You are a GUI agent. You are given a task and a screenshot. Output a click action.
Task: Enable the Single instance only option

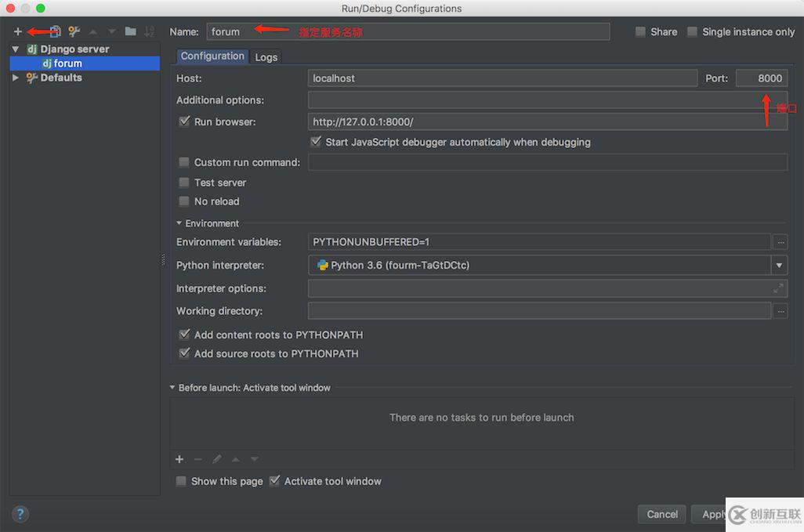692,32
